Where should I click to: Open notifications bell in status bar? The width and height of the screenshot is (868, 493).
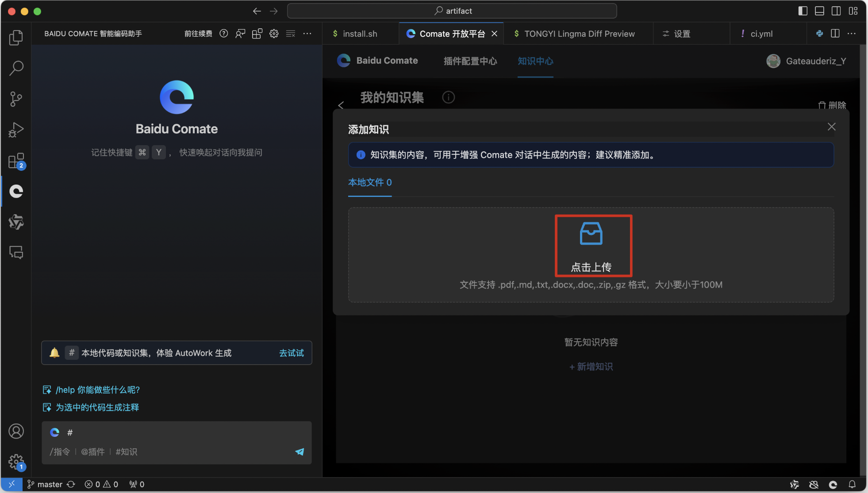[x=852, y=484]
